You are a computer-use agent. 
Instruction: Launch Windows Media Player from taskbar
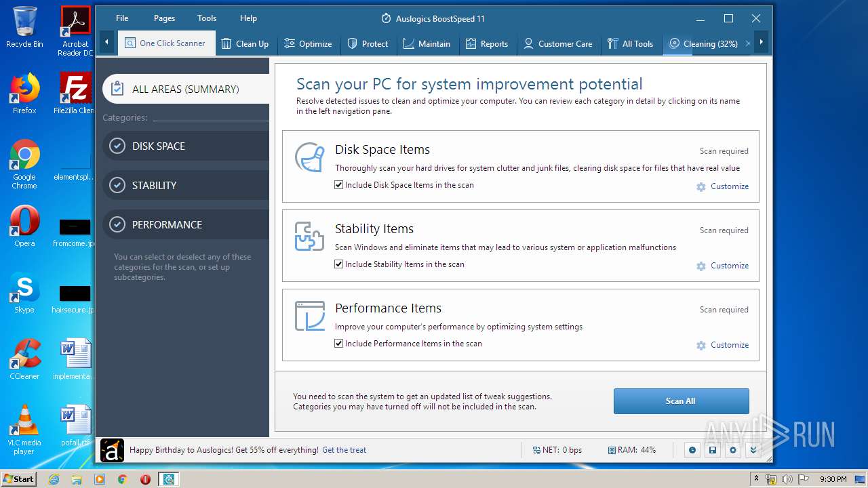(x=100, y=479)
